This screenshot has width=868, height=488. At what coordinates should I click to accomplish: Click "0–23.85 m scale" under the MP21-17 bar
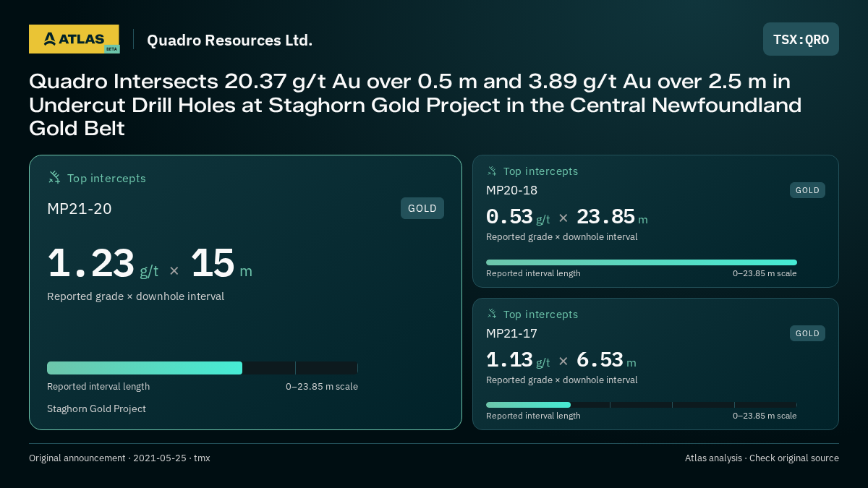pos(765,416)
